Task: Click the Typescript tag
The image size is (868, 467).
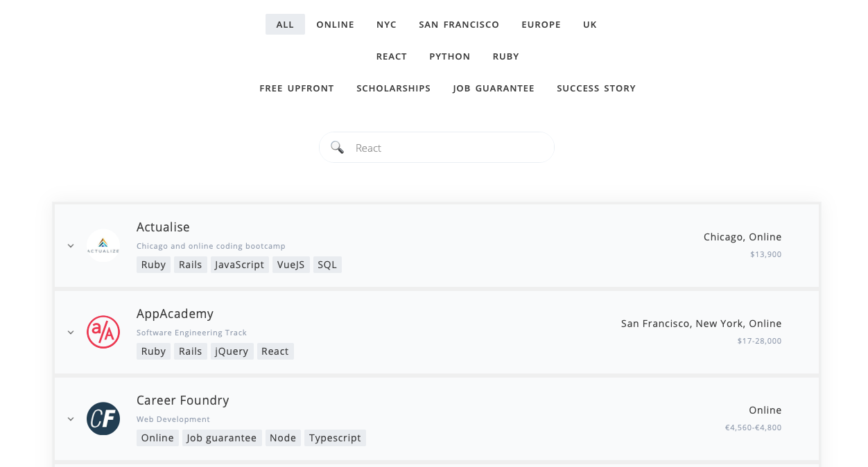Action: [x=335, y=438]
